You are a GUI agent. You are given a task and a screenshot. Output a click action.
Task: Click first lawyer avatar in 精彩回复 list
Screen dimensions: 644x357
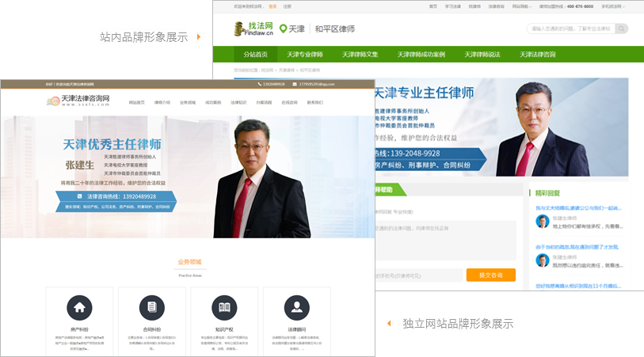pos(543,221)
